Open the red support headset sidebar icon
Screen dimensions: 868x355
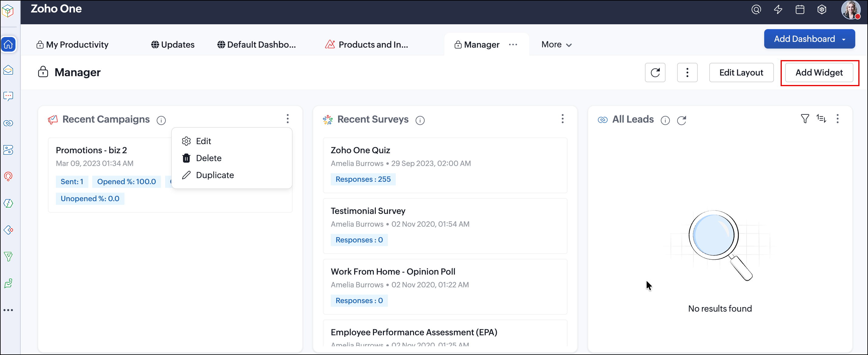tap(8, 176)
